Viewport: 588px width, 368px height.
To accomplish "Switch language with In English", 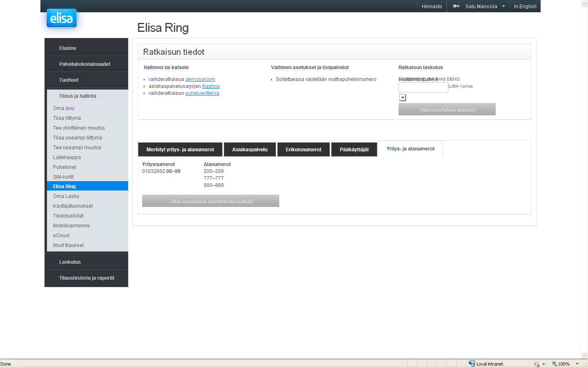I will (x=525, y=6).
